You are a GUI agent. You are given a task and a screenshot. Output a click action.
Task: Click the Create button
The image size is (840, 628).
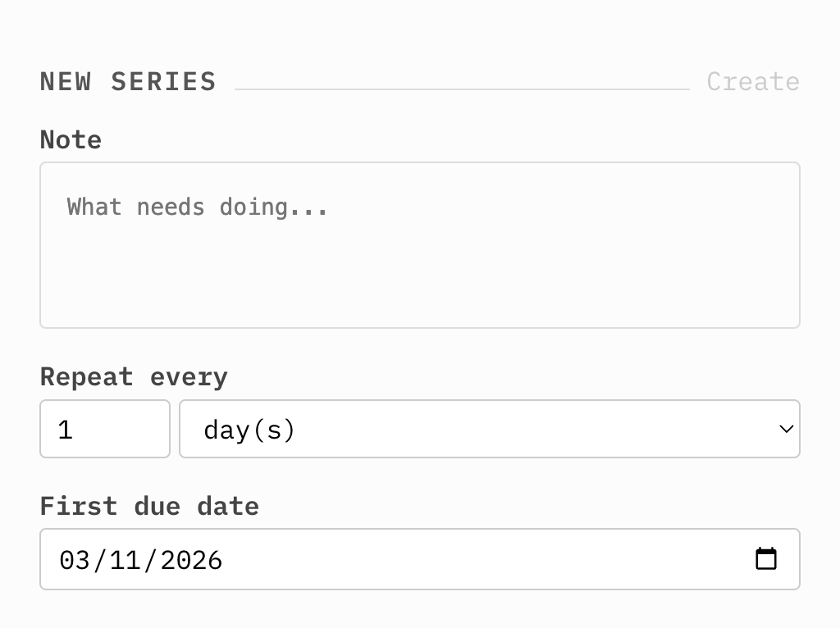[752, 82]
